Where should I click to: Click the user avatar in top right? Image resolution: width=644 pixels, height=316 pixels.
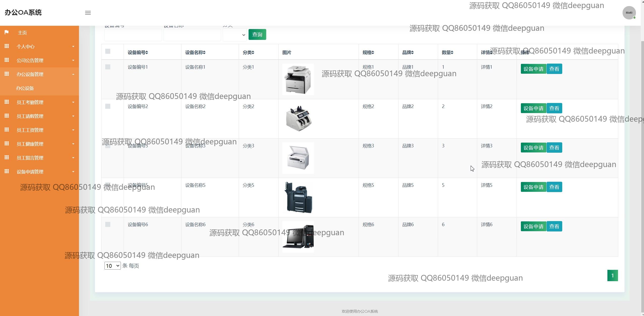click(x=629, y=13)
